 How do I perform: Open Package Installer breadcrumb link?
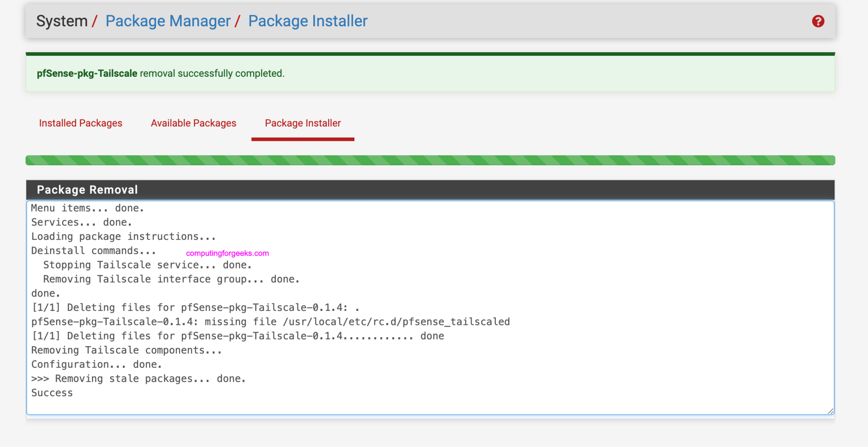click(x=308, y=20)
